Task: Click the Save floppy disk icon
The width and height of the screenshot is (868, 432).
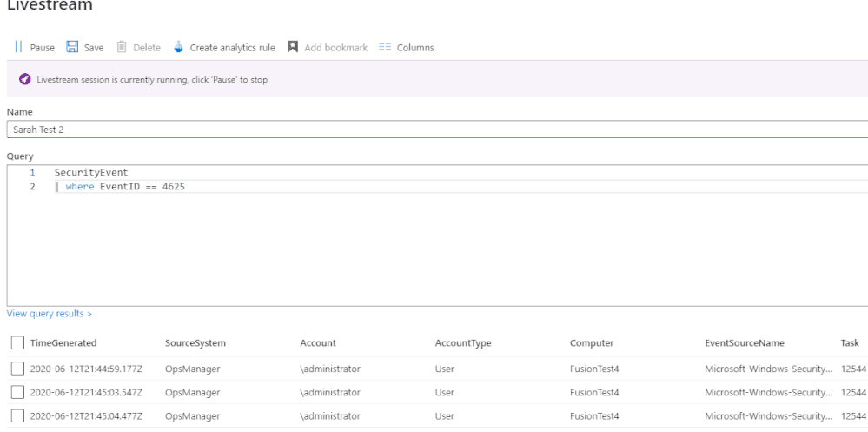Action: [73, 48]
